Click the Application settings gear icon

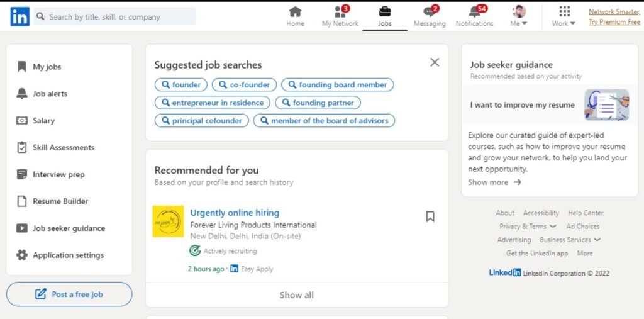pyautogui.click(x=22, y=255)
